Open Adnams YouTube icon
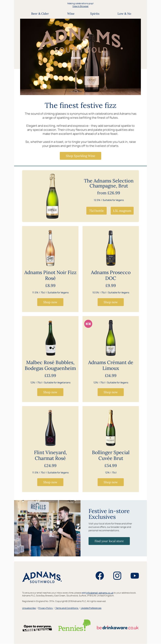The width and height of the screenshot is (161, 644). click(135, 576)
